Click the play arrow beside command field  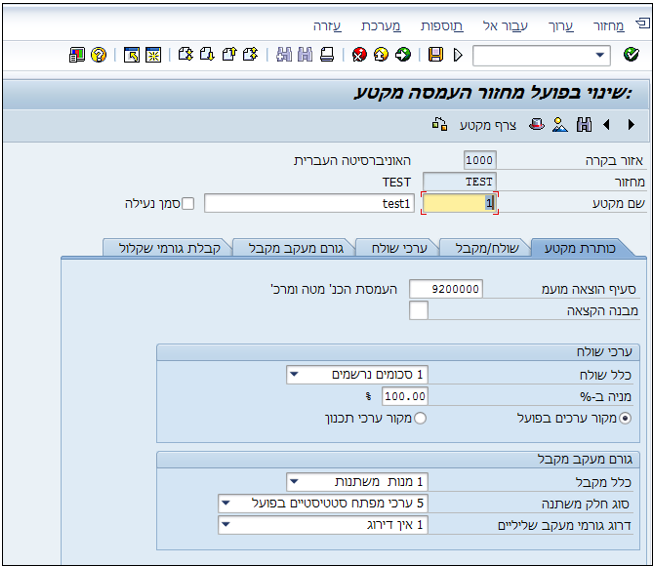[x=458, y=54]
